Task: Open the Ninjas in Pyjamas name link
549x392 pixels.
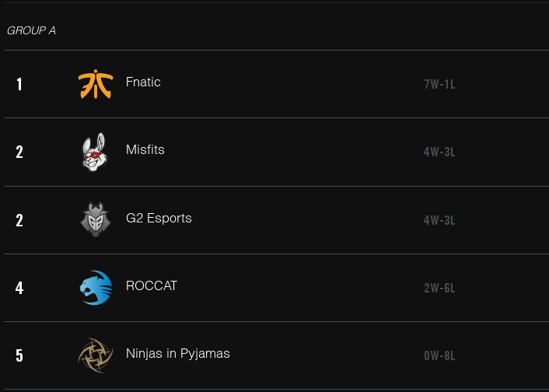Action: (x=178, y=353)
